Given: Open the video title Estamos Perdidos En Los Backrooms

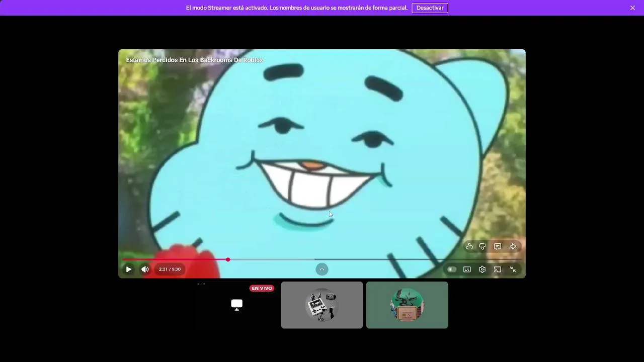Looking at the screenshot, I should click(194, 60).
